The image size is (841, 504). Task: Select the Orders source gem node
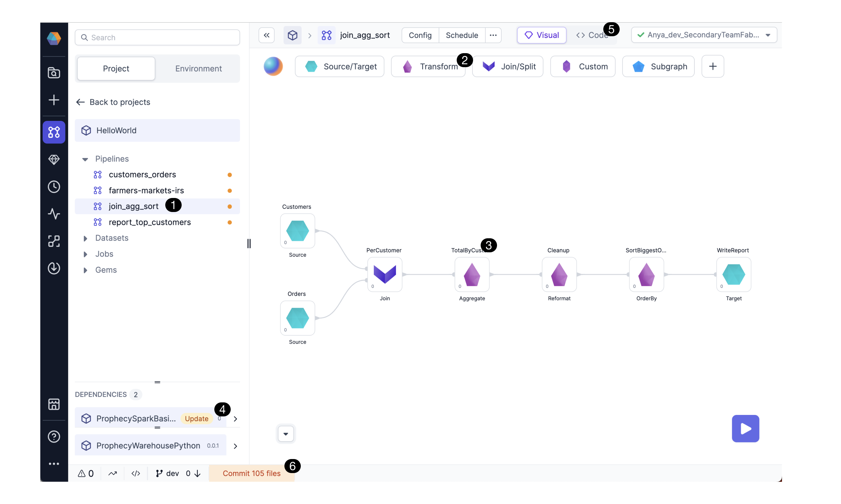298,318
